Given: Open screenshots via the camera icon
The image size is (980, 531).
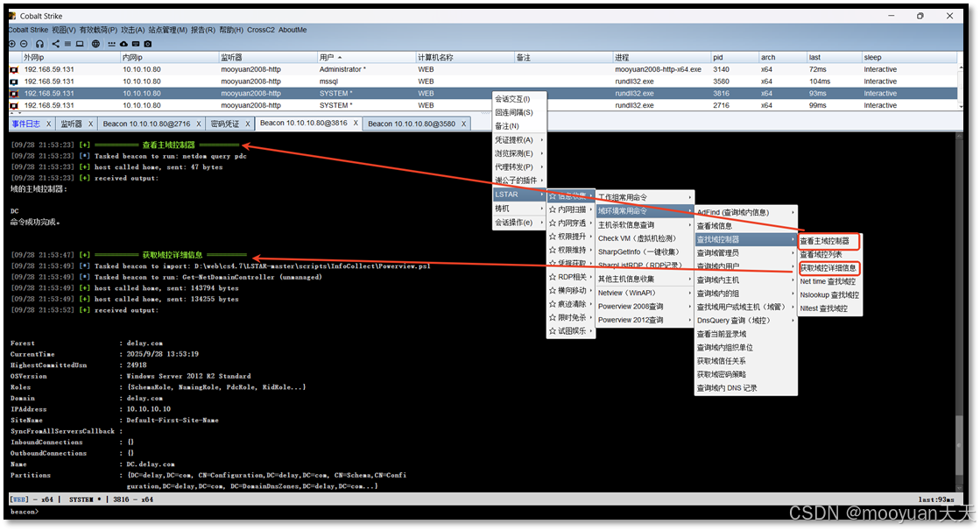Looking at the screenshot, I should point(147,44).
